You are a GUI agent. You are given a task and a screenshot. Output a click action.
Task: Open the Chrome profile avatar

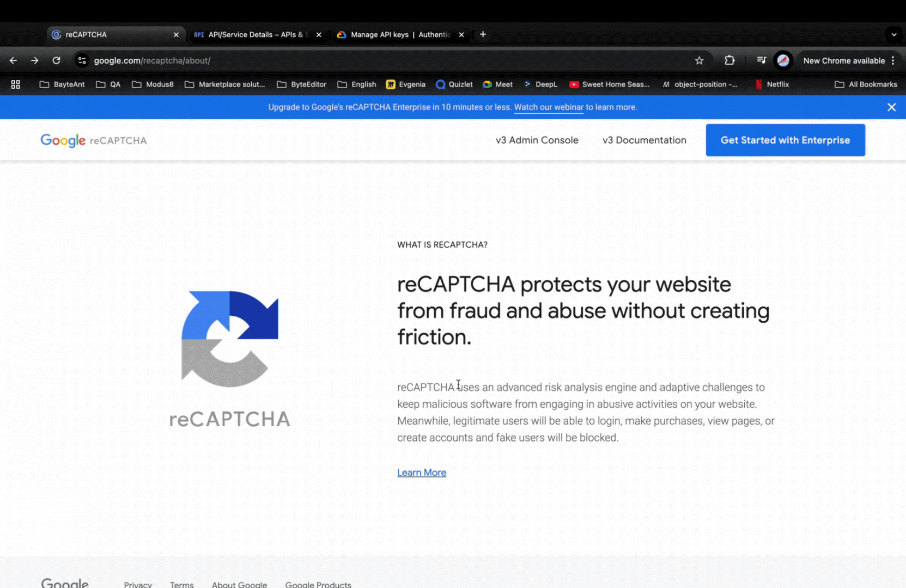783,60
